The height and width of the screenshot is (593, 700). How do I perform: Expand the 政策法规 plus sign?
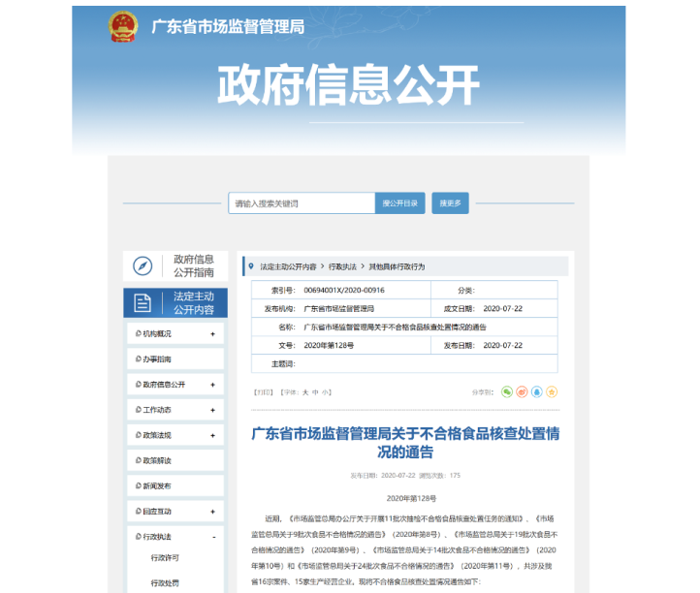pyautogui.click(x=213, y=435)
